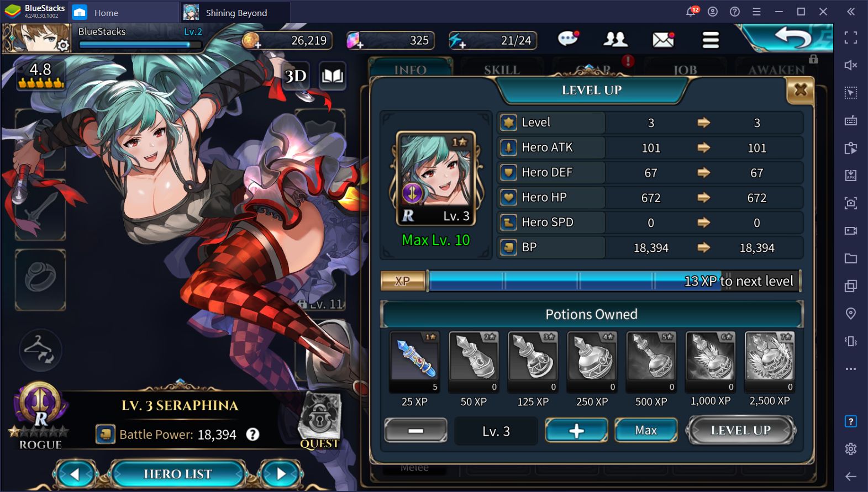Toggle BlueStacks fullscreen mode

click(x=851, y=38)
